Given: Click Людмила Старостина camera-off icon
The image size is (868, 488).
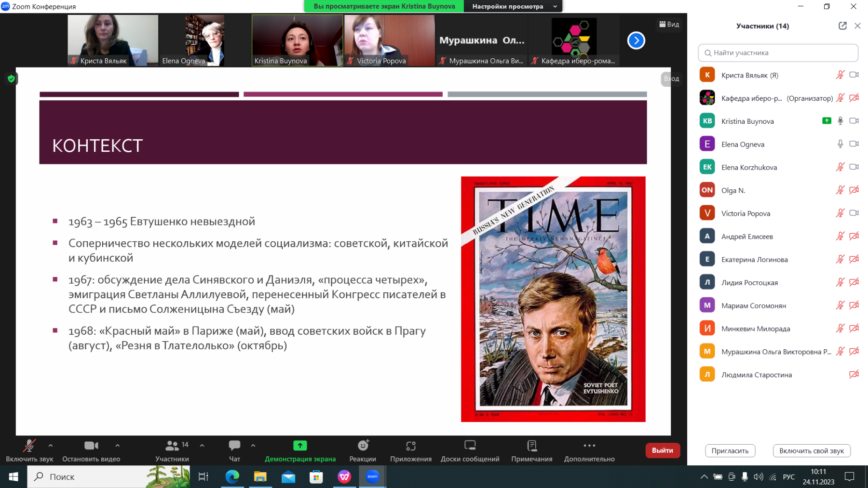Looking at the screenshot, I should [854, 374].
